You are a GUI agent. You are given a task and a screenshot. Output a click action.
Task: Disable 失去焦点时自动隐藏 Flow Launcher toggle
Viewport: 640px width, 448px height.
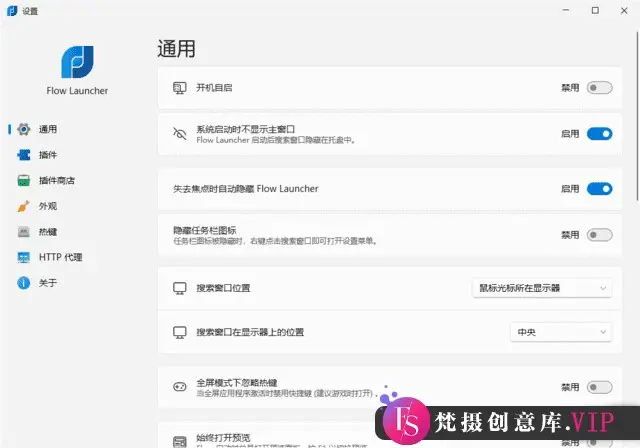(x=599, y=189)
